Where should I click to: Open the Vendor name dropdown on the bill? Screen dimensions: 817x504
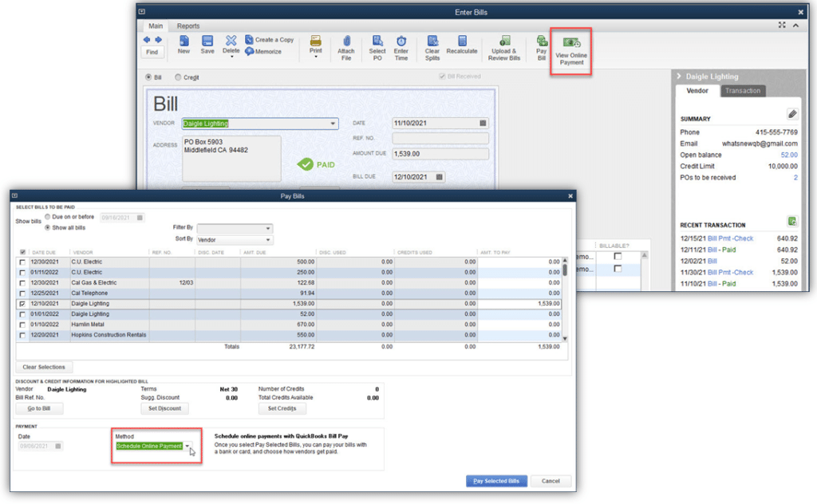pos(332,124)
